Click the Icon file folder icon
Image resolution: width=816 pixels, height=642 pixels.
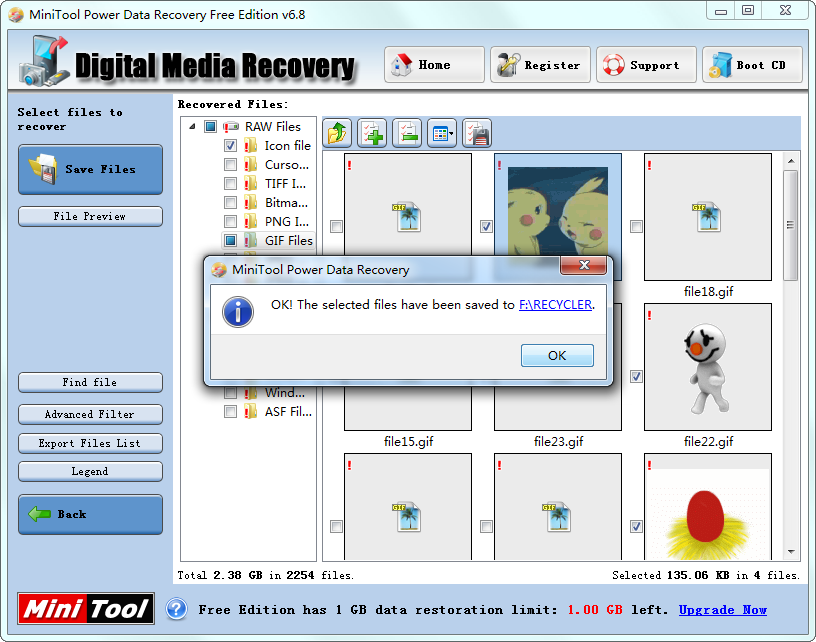[x=250, y=146]
